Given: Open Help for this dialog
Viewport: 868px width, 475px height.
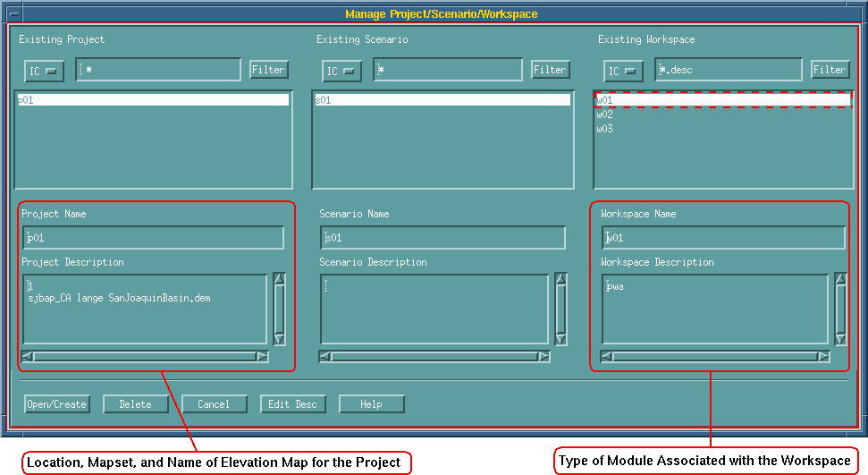Looking at the screenshot, I should pyautogui.click(x=371, y=404).
